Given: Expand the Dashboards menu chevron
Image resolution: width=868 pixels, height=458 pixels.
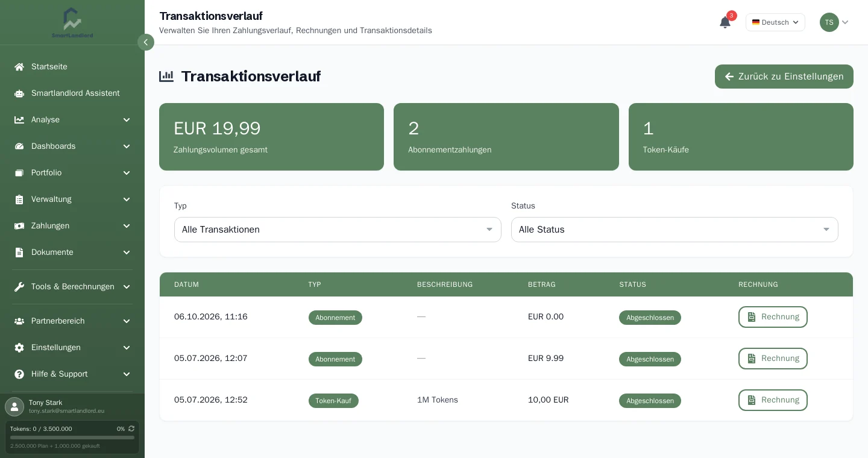Looking at the screenshot, I should coord(127,146).
